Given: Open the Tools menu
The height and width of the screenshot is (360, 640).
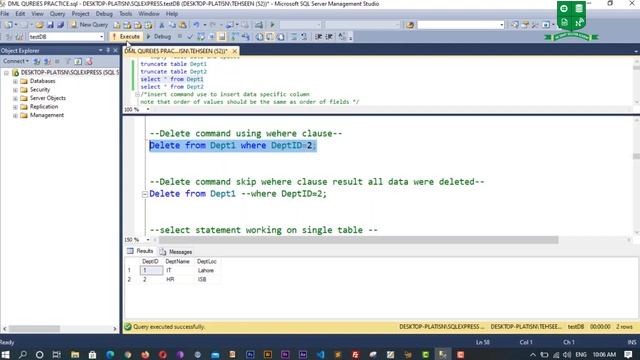Looking at the screenshot, I should point(126,14).
